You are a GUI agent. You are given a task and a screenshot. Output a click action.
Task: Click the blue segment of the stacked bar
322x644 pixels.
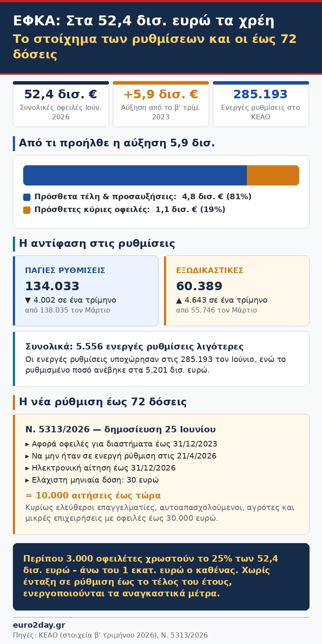coord(135,175)
